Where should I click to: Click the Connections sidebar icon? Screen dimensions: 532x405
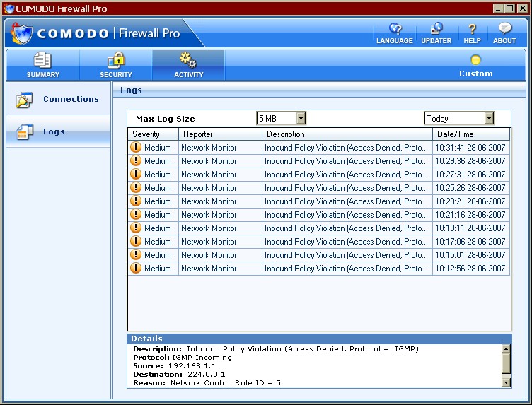[24, 100]
